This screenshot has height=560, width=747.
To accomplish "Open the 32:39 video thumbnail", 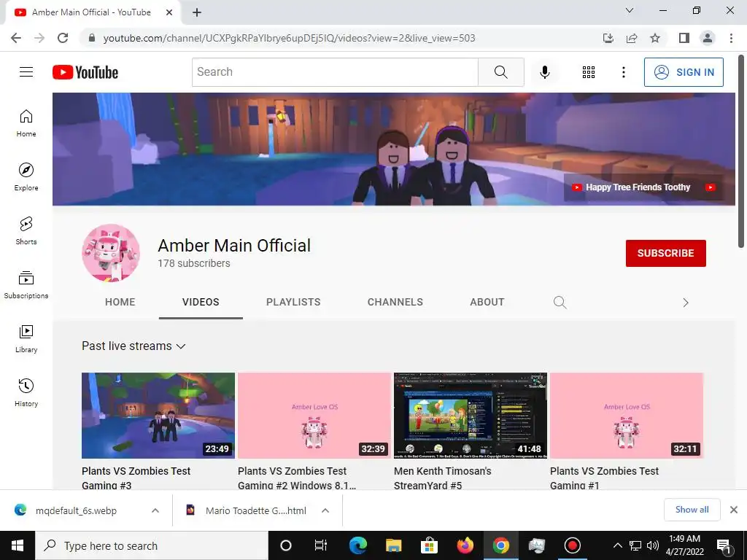I will (314, 416).
